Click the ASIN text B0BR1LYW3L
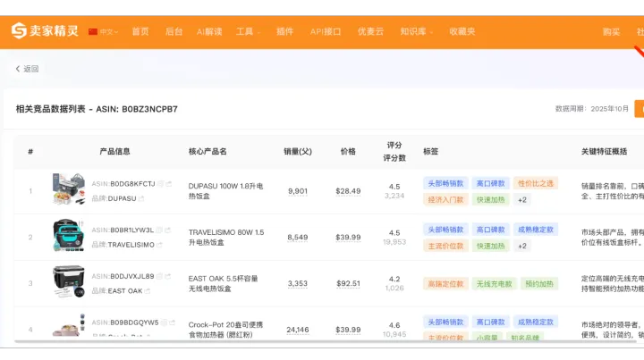 pyautogui.click(x=131, y=230)
